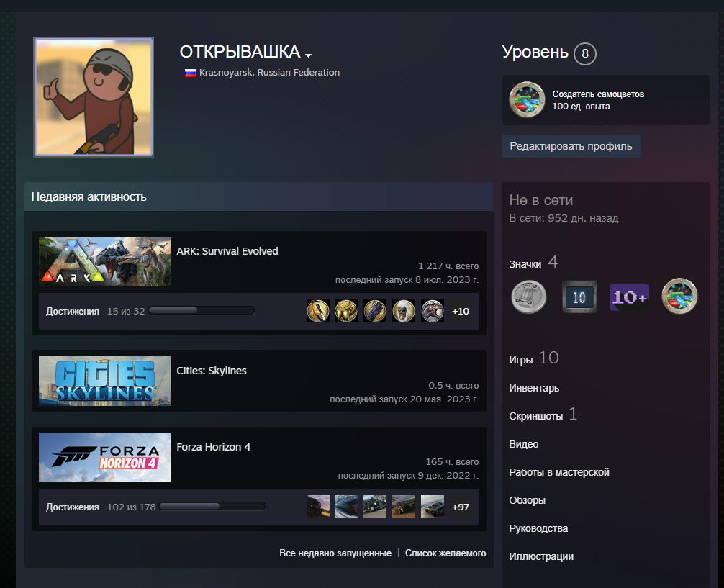Open Инвентарь in the sidebar
This screenshot has width=724, height=588.
coord(534,388)
